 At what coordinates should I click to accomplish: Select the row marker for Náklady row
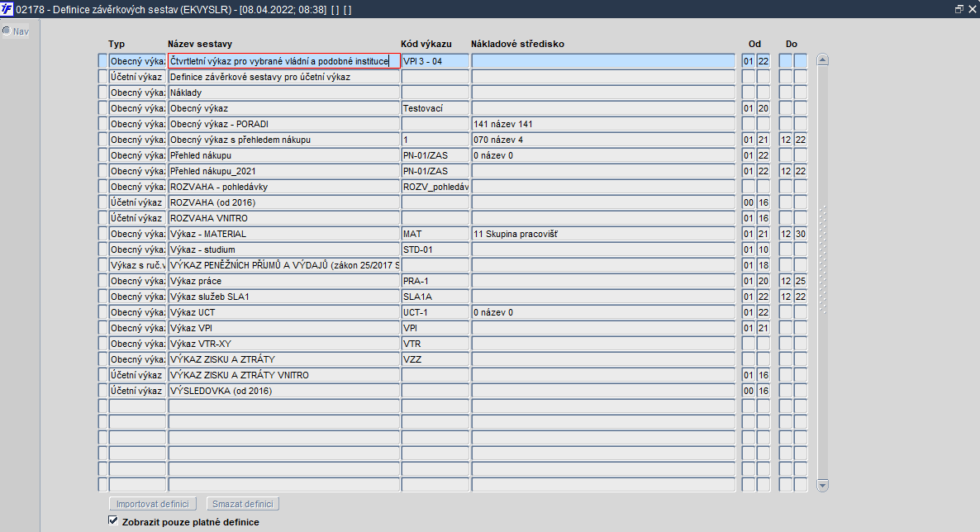(102, 93)
